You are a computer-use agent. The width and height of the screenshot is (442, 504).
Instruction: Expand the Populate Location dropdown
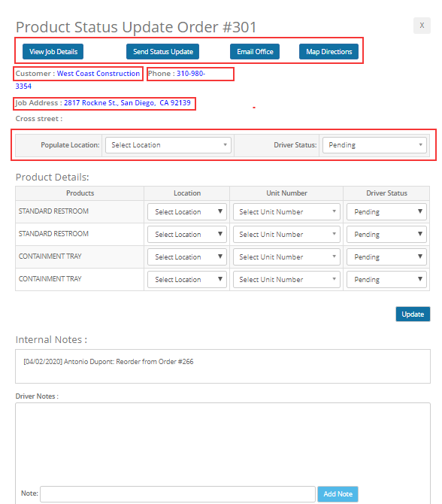(x=168, y=145)
